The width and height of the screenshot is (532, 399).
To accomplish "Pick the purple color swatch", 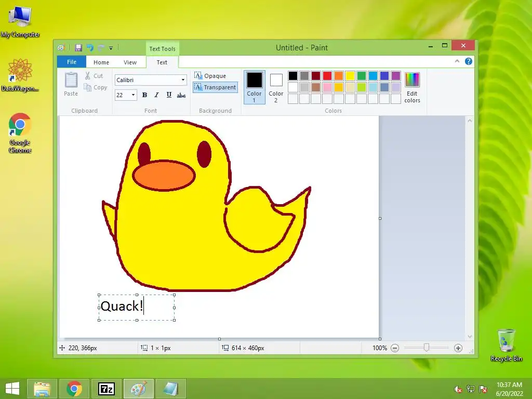I will 395,76.
